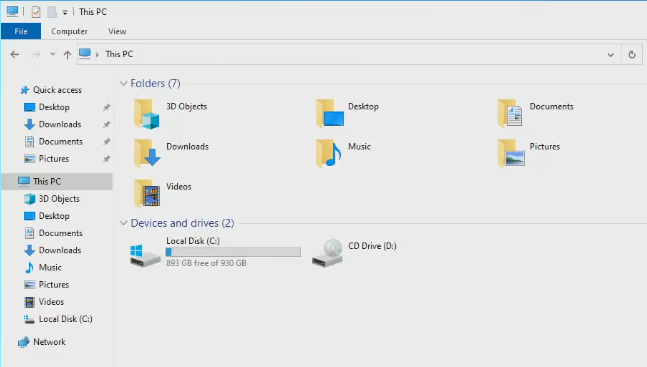
Task: Select the Music folder icon
Action: click(x=328, y=153)
